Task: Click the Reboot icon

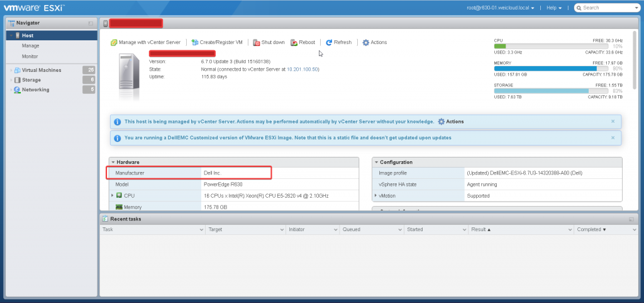Action: 294,42
